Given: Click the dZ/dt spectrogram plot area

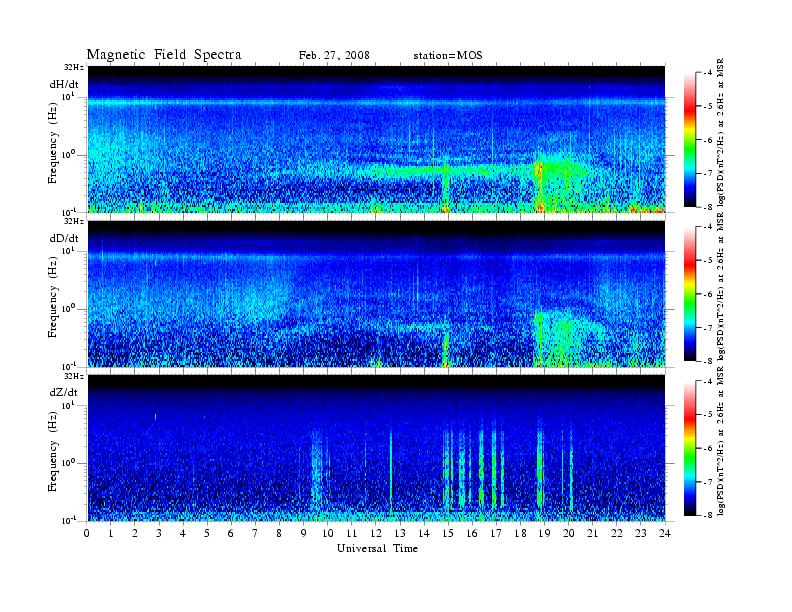Looking at the screenshot, I should click(376, 448).
